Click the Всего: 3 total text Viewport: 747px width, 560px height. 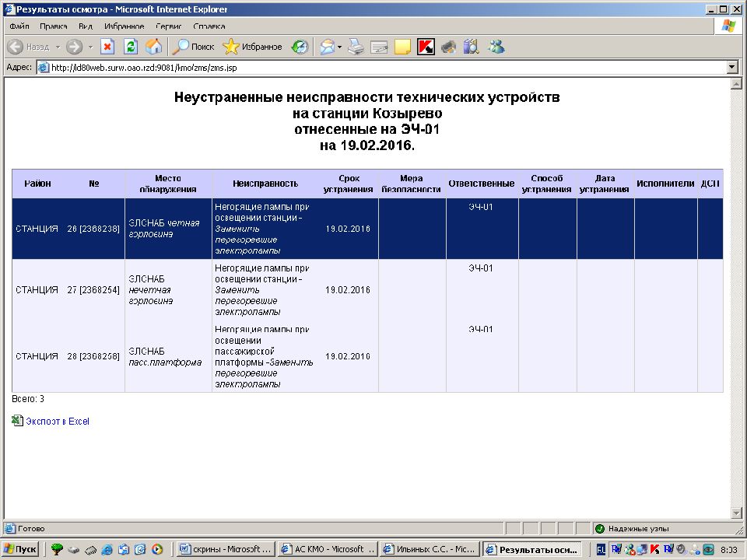28,398
